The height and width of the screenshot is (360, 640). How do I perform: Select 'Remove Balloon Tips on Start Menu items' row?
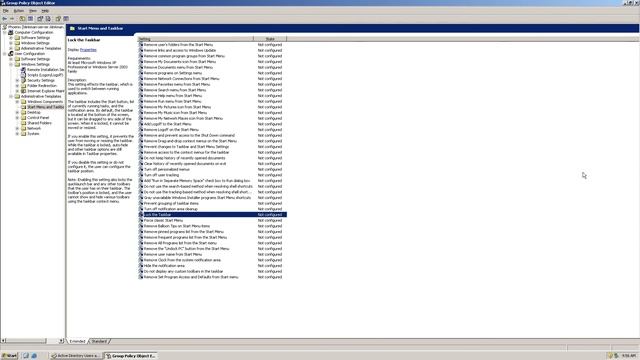[212, 226]
